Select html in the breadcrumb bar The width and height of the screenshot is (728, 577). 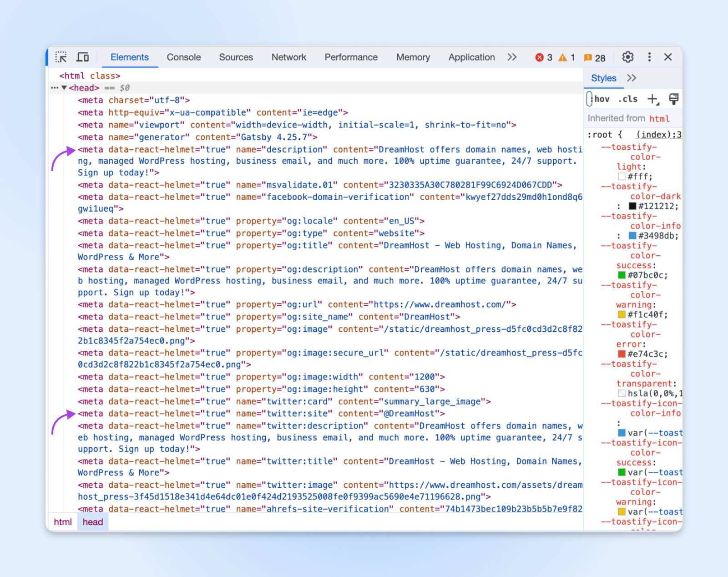point(63,522)
